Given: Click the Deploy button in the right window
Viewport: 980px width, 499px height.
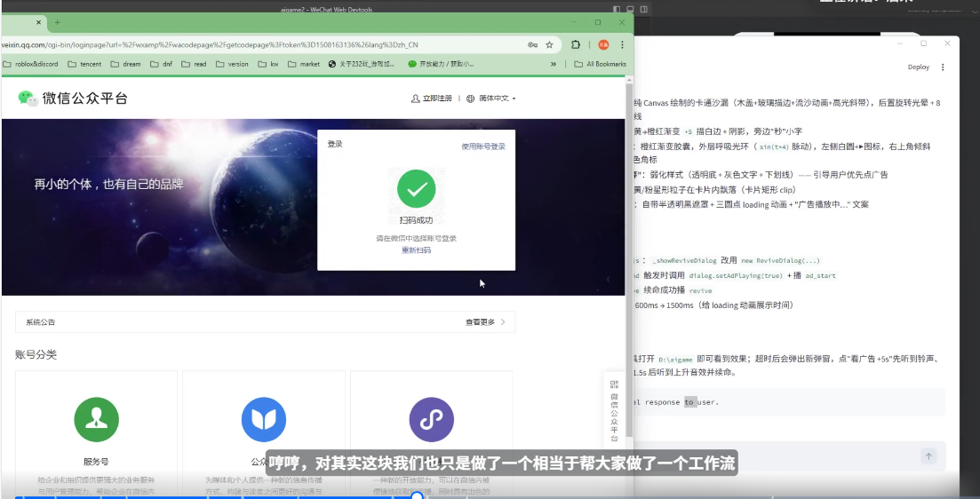Looking at the screenshot, I should (x=919, y=67).
